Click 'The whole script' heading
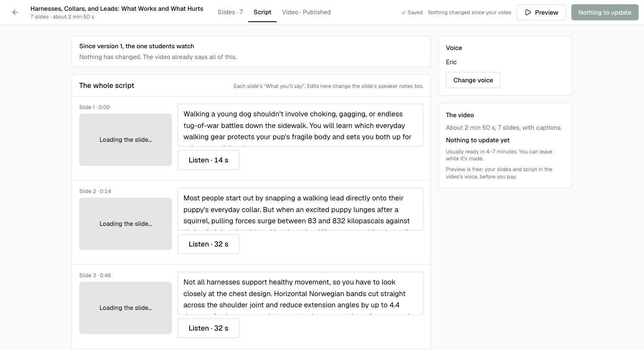Image resolution: width=644 pixels, height=350 pixels. pyautogui.click(x=106, y=85)
